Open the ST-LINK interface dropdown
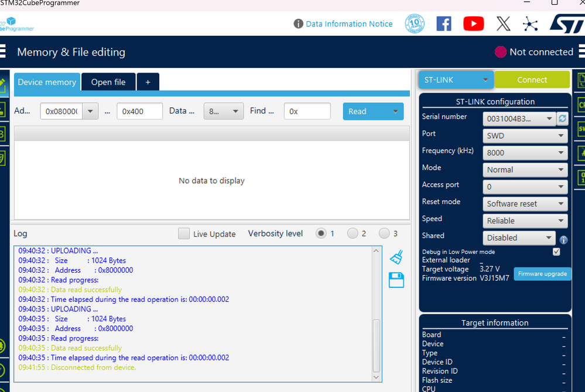Image resolution: width=585 pixels, height=392 pixels. point(456,80)
